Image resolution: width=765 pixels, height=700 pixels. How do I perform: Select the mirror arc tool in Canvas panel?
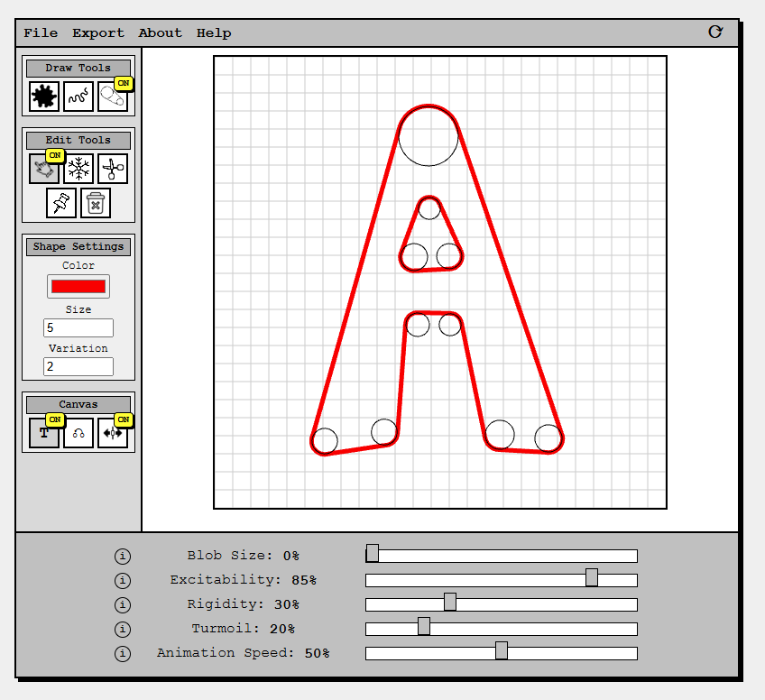[x=78, y=434]
